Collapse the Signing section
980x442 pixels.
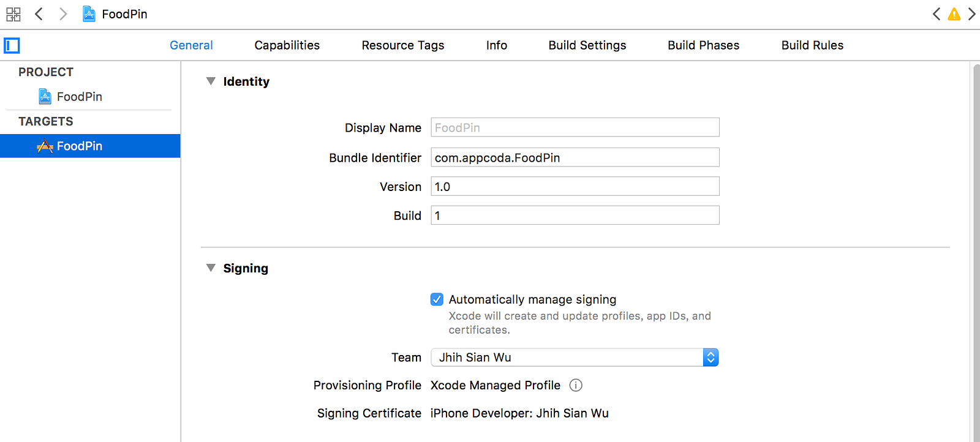211,268
